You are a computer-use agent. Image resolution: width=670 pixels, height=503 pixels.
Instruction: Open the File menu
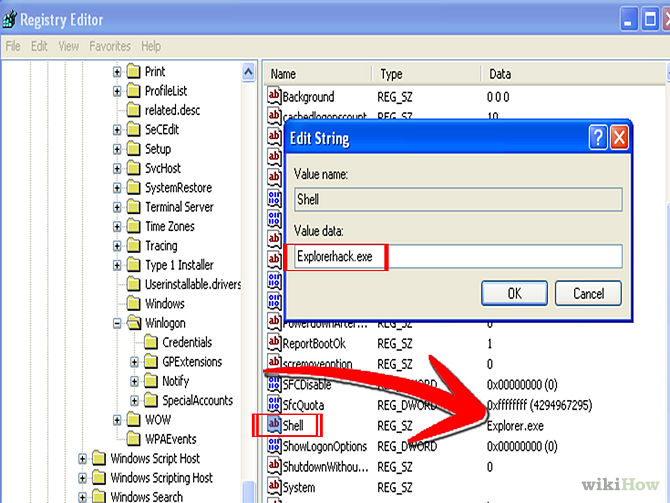[13, 46]
